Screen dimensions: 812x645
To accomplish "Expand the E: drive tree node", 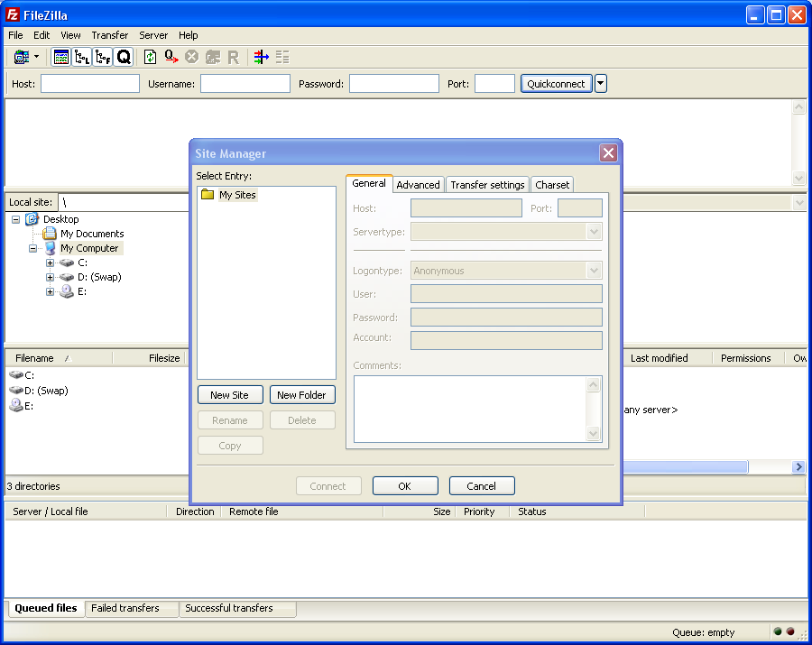I will [x=50, y=292].
